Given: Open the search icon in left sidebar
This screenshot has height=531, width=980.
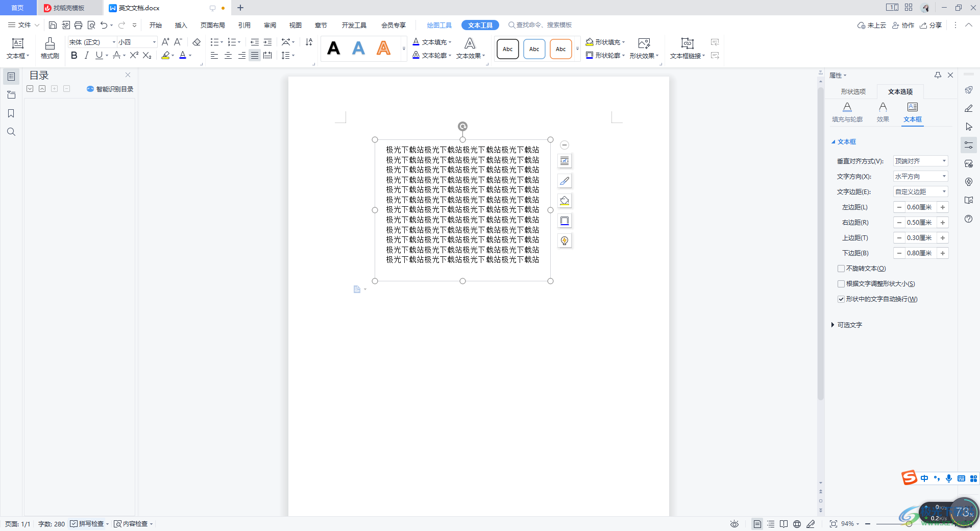Looking at the screenshot, I should 11,132.
